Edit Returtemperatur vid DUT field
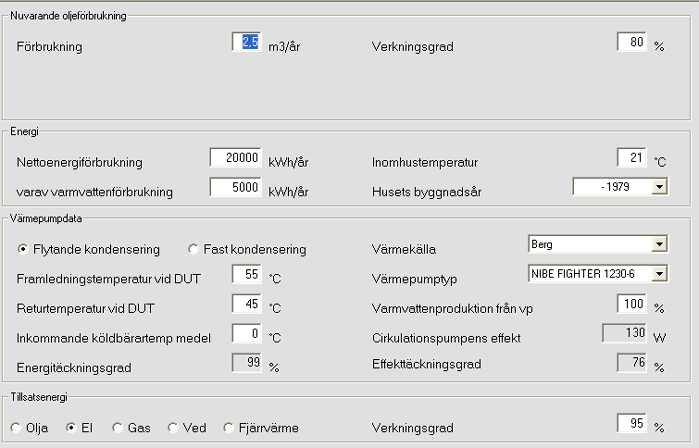This screenshot has width=699, height=448. point(246,304)
